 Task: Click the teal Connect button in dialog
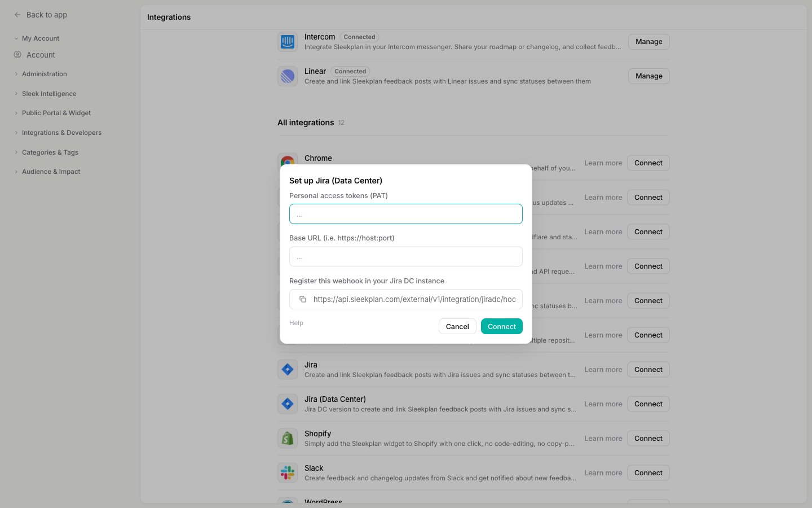coord(502,326)
